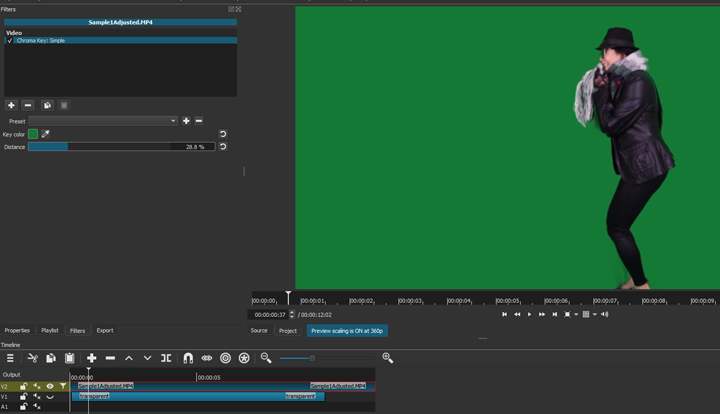Mute the A1 audio track

37,407
